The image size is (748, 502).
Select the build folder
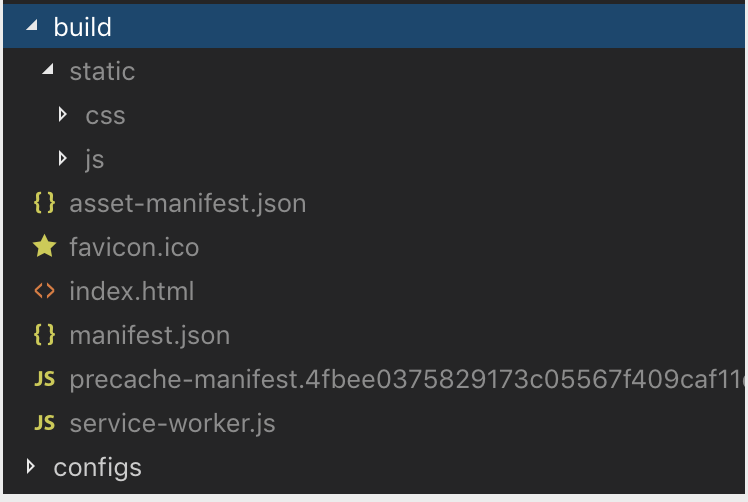point(83,27)
